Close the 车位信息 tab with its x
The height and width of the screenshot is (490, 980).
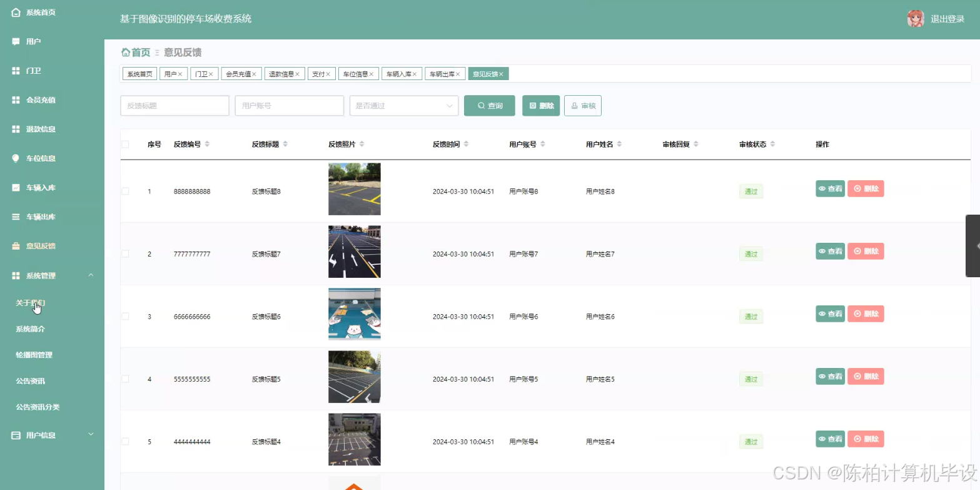click(x=371, y=74)
